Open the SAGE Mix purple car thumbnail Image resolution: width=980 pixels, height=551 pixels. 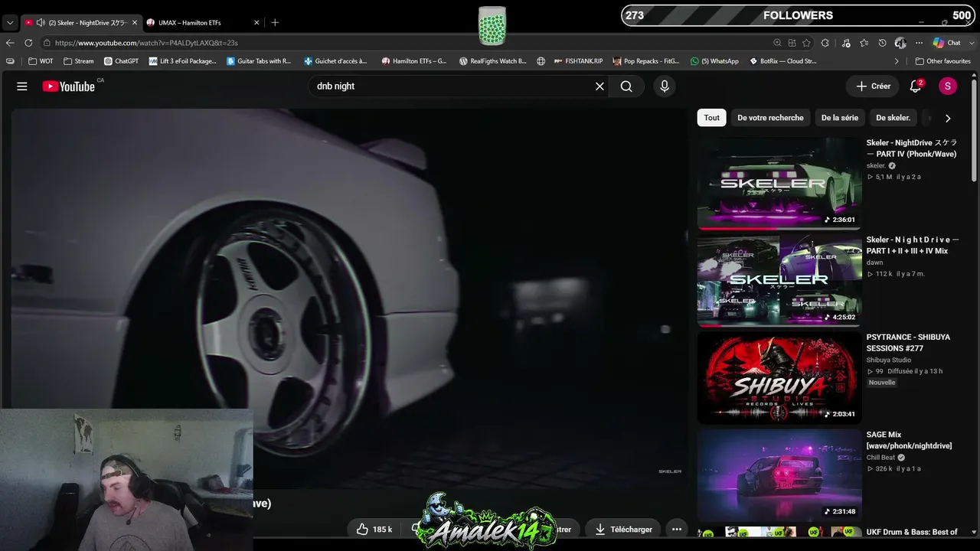pyautogui.click(x=779, y=474)
